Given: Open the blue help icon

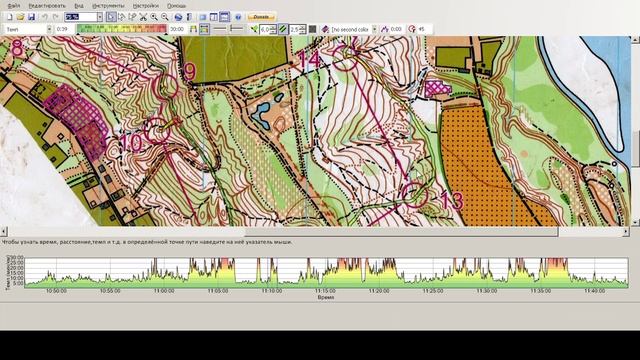Looking at the screenshot, I should tap(238, 17).
